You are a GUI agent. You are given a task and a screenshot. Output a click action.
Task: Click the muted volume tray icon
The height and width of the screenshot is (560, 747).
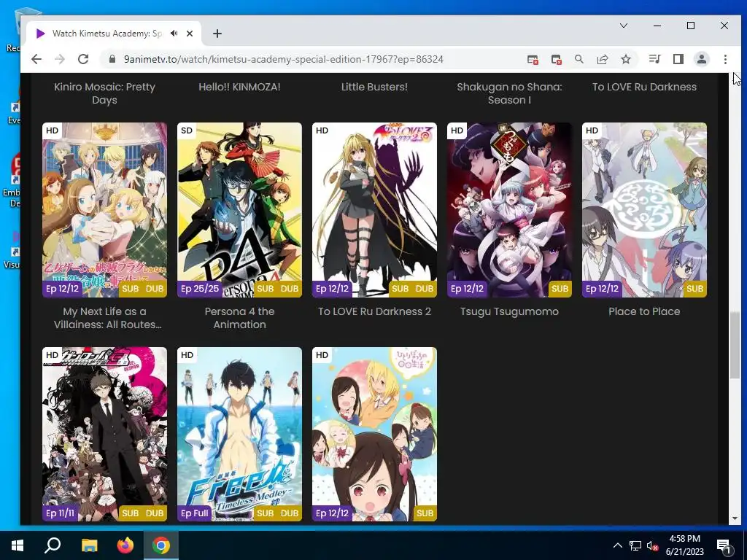[x=653, y=545]
